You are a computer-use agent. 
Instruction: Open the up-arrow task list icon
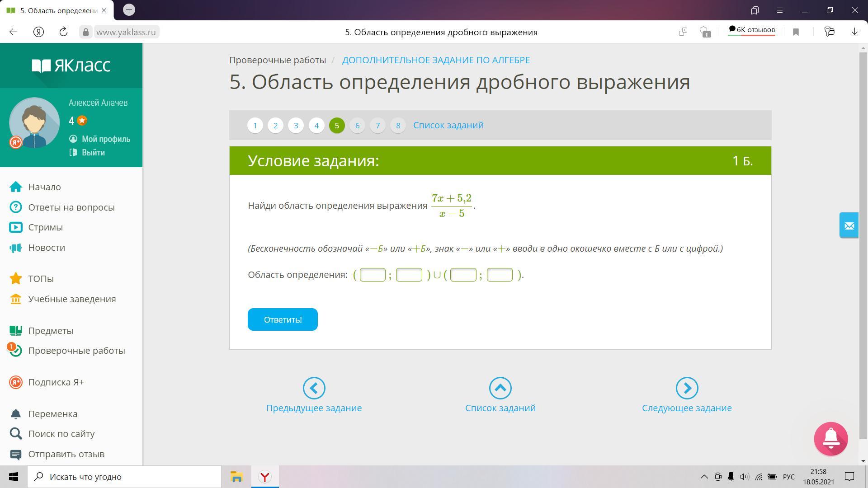pyautogui.click(x=500, y=388)
